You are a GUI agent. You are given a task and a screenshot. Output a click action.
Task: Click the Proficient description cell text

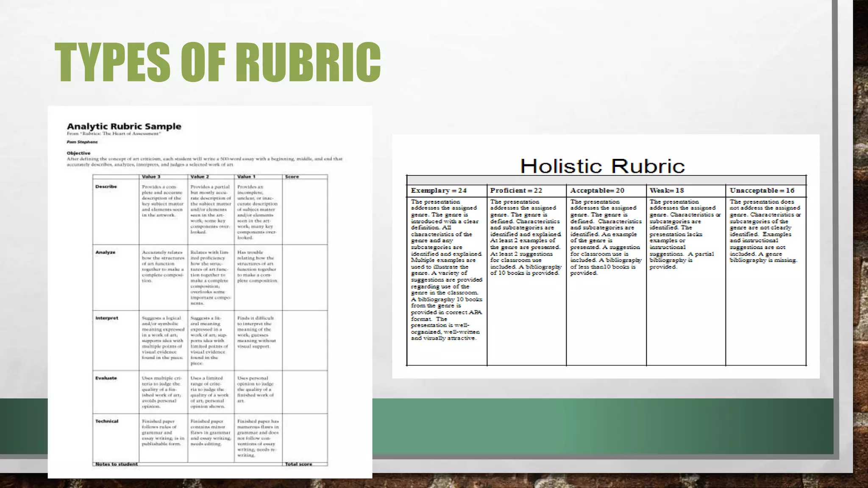click(x=526, y=237)
